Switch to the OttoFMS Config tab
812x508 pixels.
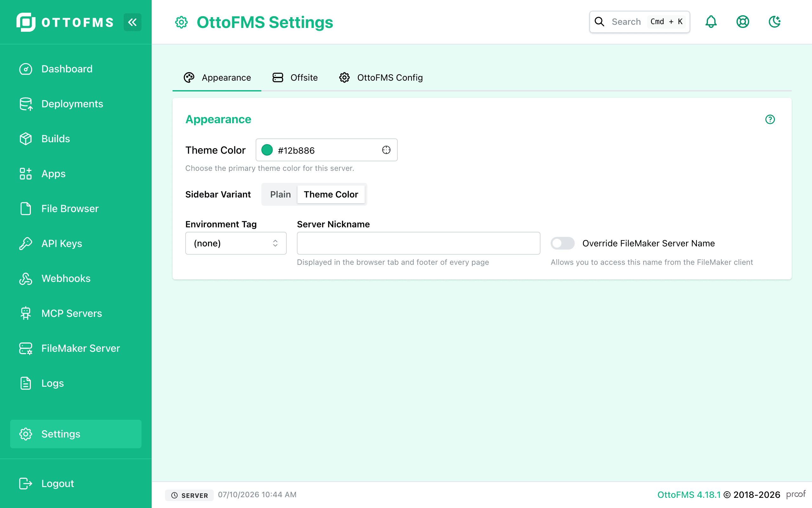coord(381,77)
